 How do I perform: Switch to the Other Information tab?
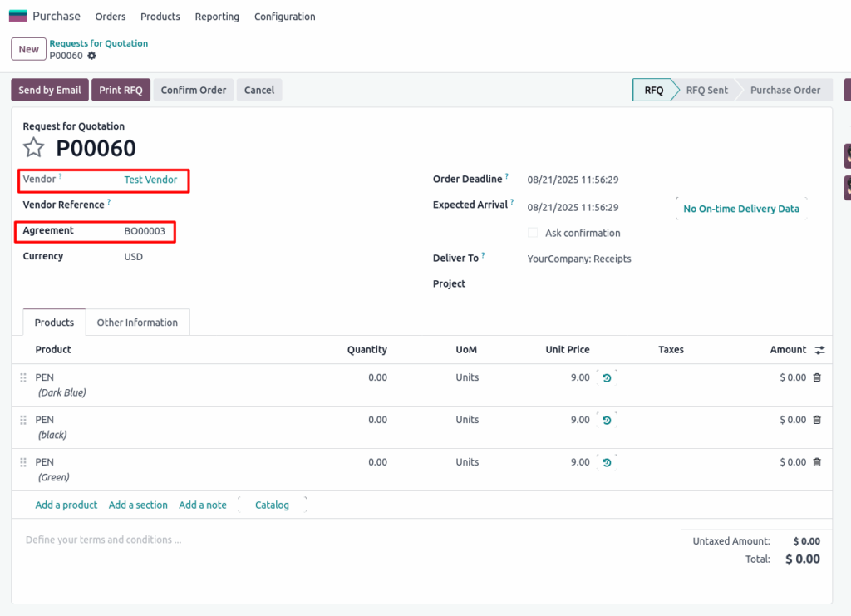coord(137,323)
